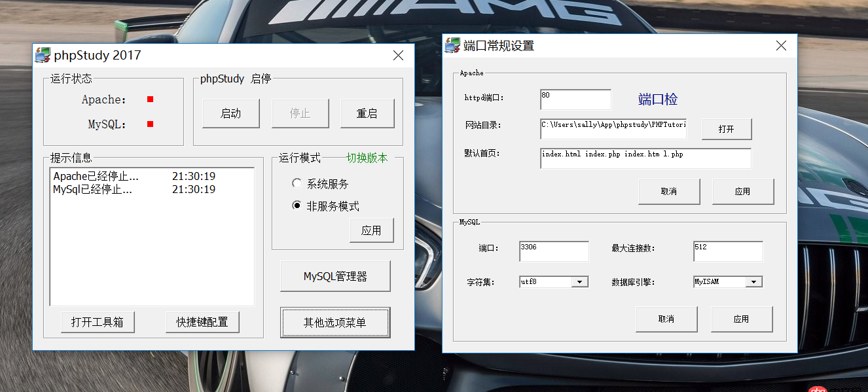The image size is (868, 392).
Task: Click inside the httpd端口 input field
Action: click(x=575, y=99)
